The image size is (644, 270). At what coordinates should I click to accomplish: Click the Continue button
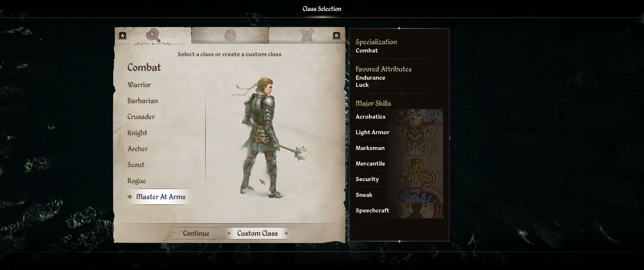point(196,233)
